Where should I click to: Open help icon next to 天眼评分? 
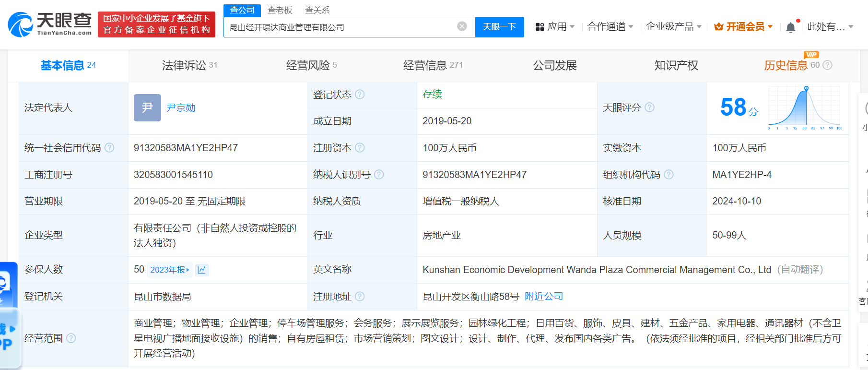[x=649, y=107]
